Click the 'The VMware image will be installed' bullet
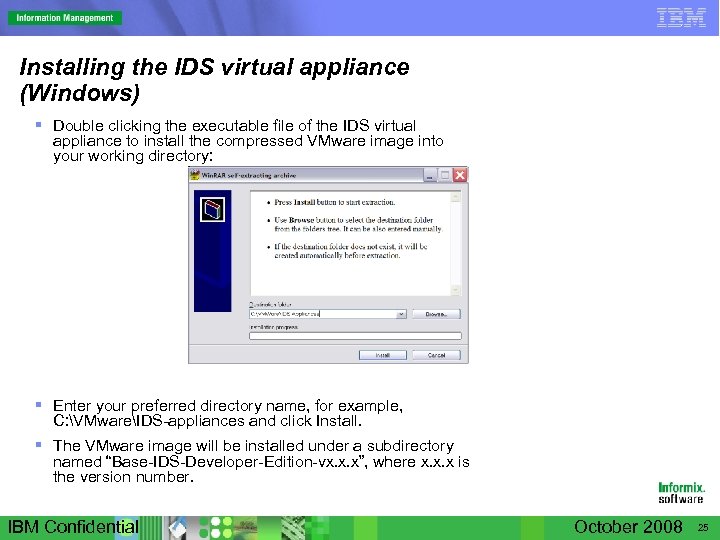 click(261, 461)
